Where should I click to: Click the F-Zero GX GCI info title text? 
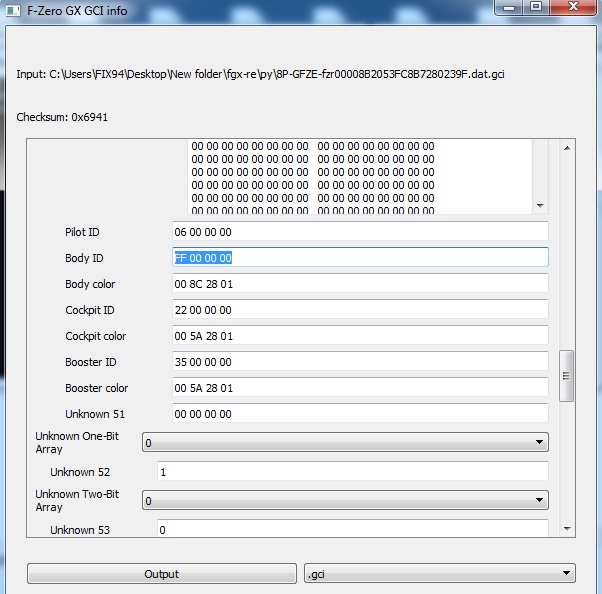point(77,11)
